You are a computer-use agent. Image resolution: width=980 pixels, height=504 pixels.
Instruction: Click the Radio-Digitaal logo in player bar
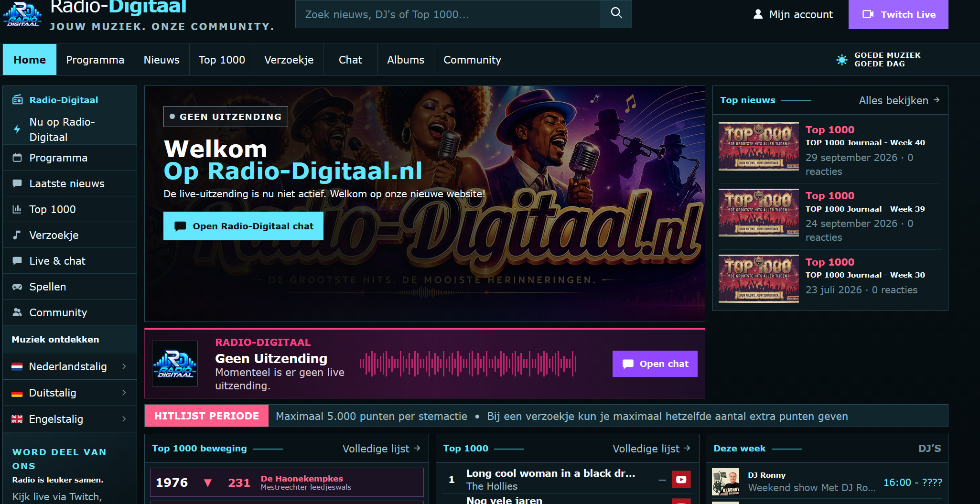click(x=175, y=364)
